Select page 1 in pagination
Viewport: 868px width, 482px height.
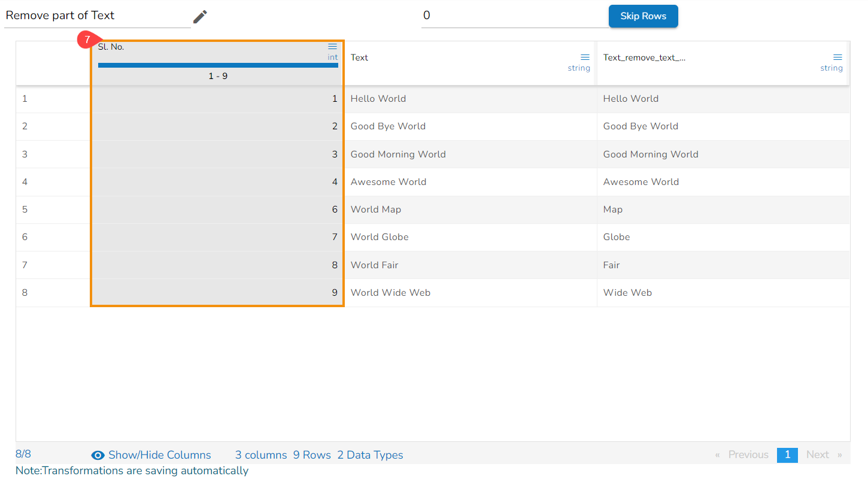[x=787, y=455]
